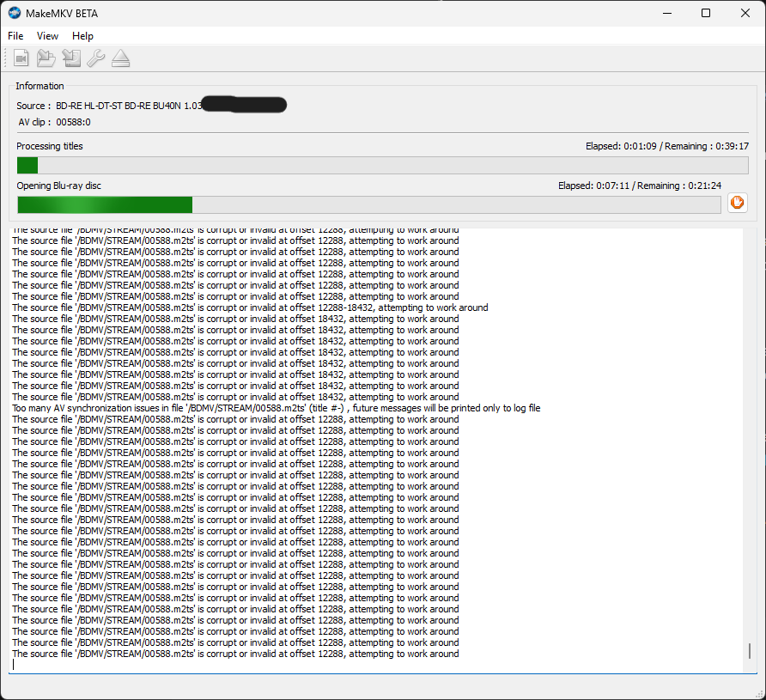Eject the disc using the eject icon
The image size is (766, 700).
[120, 58]
